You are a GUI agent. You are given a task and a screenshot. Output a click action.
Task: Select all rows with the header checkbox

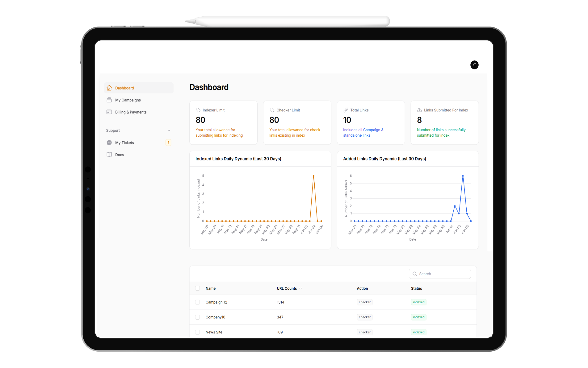pyautogui.click(x=197, y=288)
